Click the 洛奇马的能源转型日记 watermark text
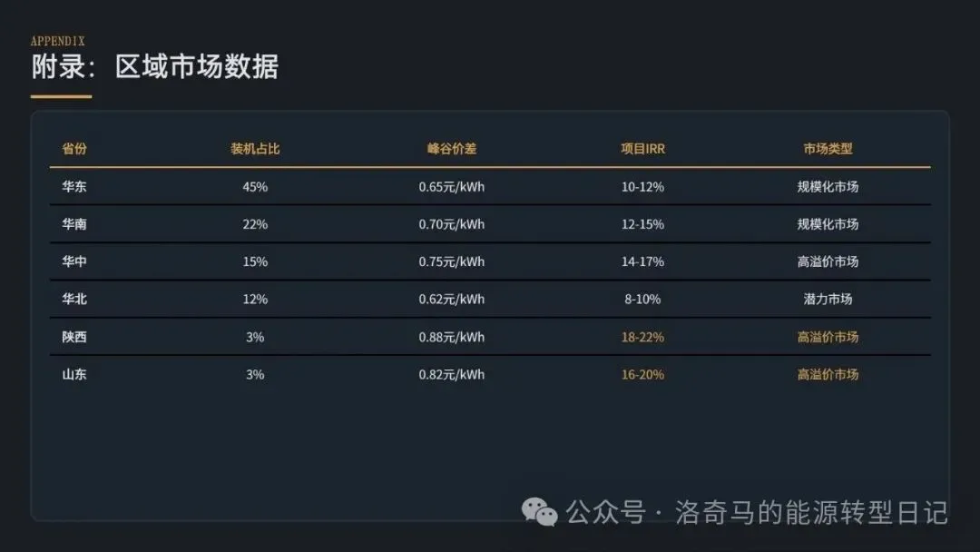Screen dimensions: 980x552 point(811,513)
